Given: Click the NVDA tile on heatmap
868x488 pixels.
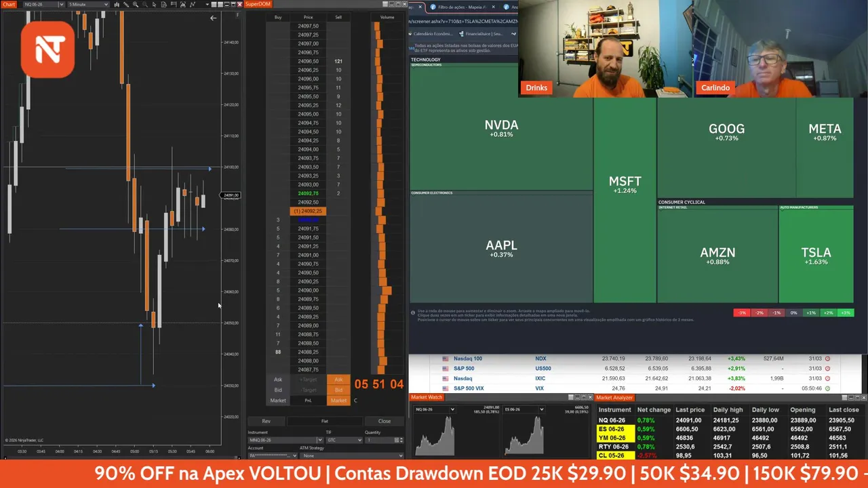Looking at the screenshot, I should pos(501,127).
